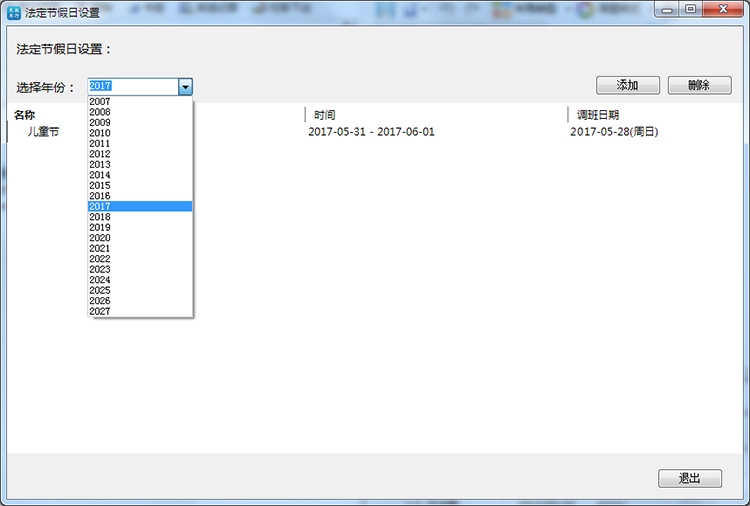Maximize the holiday settings window
The width and height of the screenshot is (750, 506).
pyautogui.click(x=690, y=9)
